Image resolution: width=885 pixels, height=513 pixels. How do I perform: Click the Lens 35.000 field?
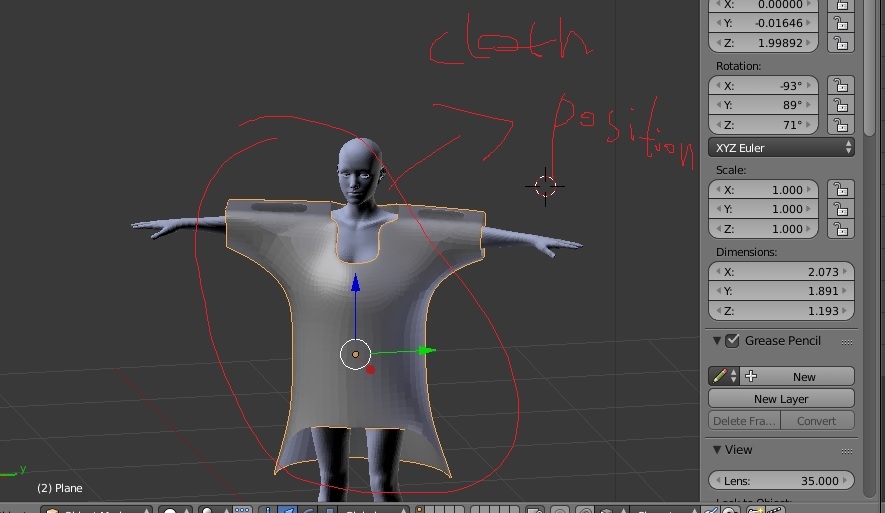(781, 480)
